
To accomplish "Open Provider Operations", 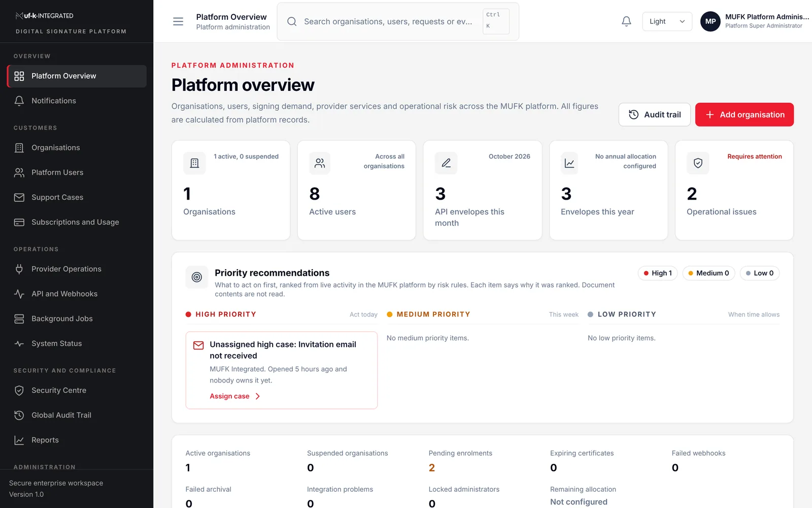I will (77, 269).
